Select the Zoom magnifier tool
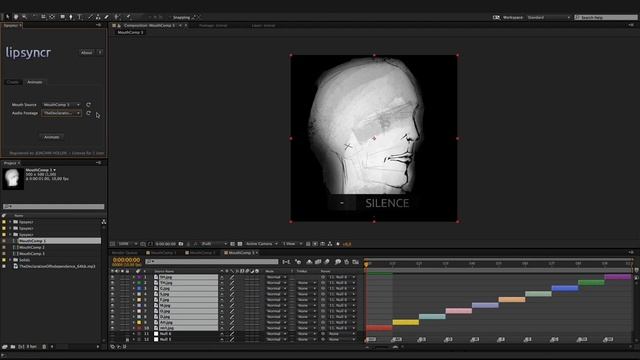Screen dimensions: 640x360 [x=24, y=17]
